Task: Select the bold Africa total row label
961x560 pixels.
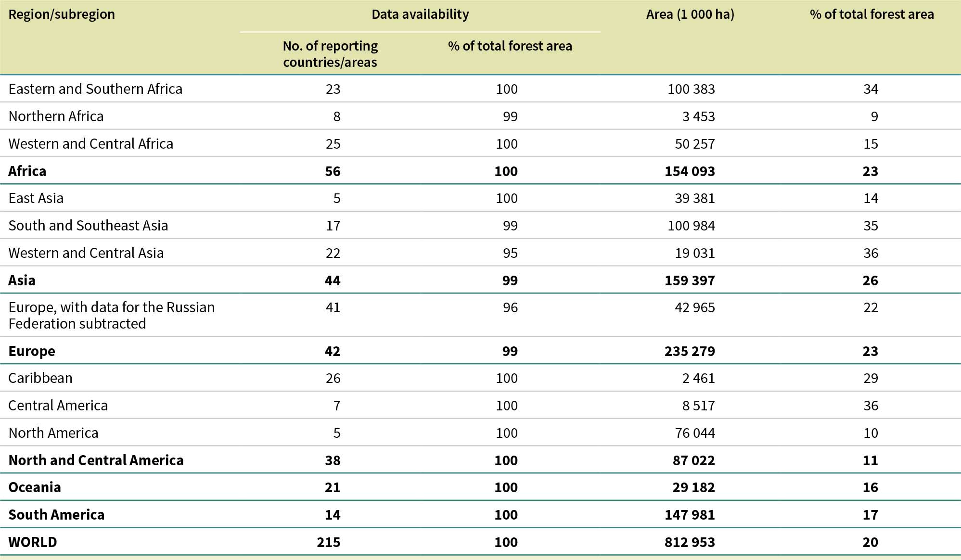Action: pyautogui.click(x=27, y=171)
